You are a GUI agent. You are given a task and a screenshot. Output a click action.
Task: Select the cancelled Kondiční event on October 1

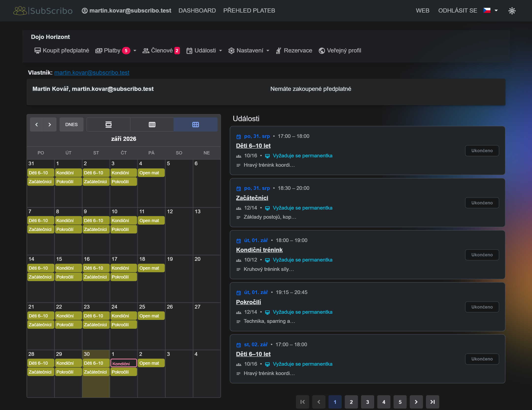point(124,363)
